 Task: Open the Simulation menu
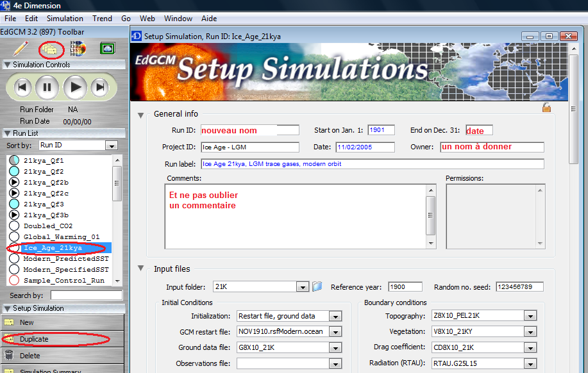pyautogui.click(x=65, y=19)
